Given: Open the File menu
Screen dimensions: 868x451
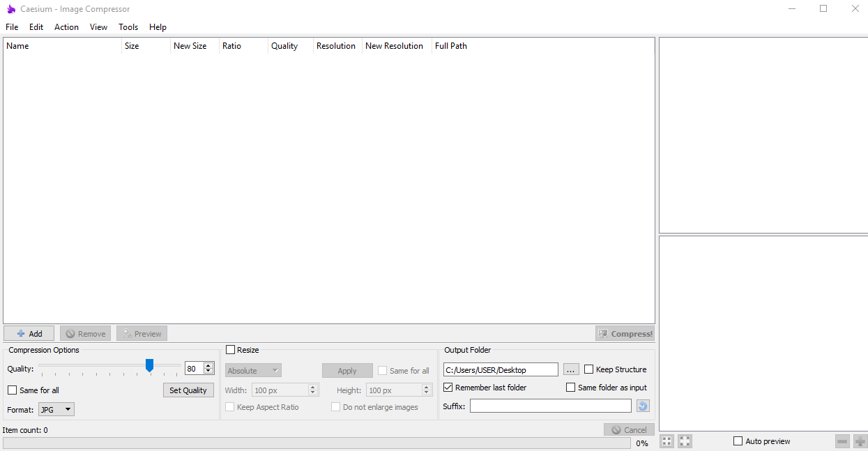Looking at the screenshot, I should (x=12, y=27).
